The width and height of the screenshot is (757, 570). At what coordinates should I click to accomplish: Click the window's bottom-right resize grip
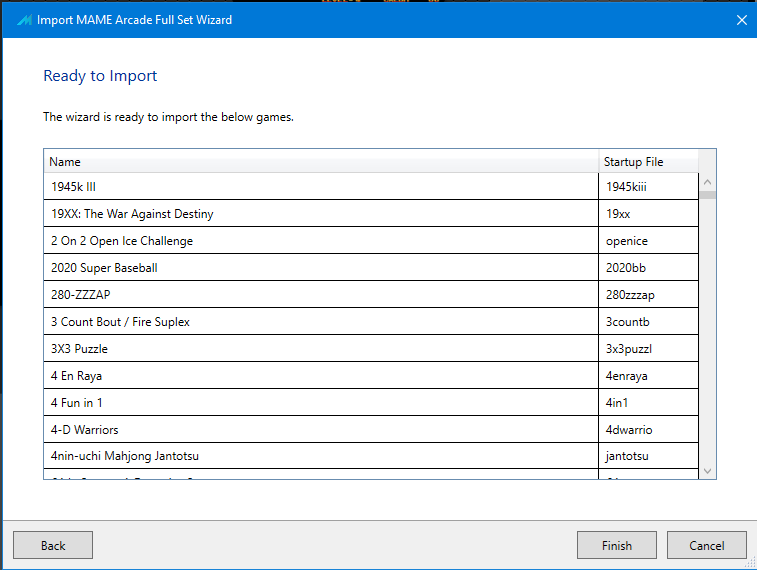(750, 563)
